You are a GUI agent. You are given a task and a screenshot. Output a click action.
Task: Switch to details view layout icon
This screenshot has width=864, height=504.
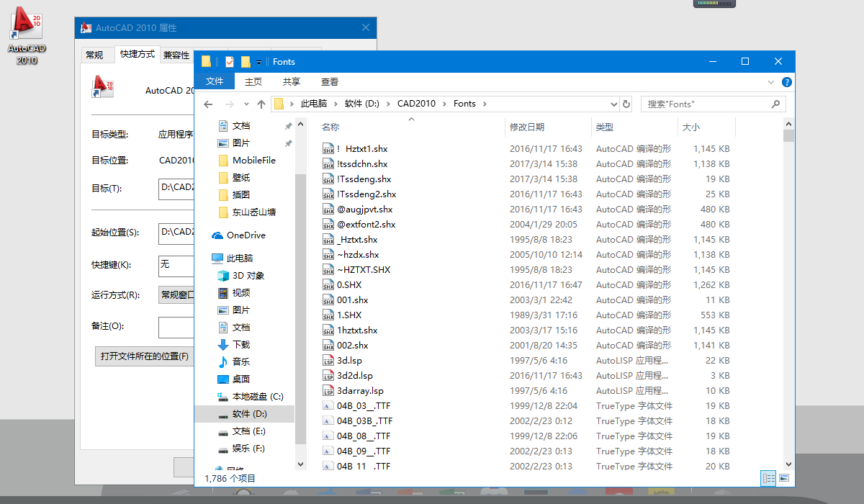pyautogui.click(x=769, y=477)
